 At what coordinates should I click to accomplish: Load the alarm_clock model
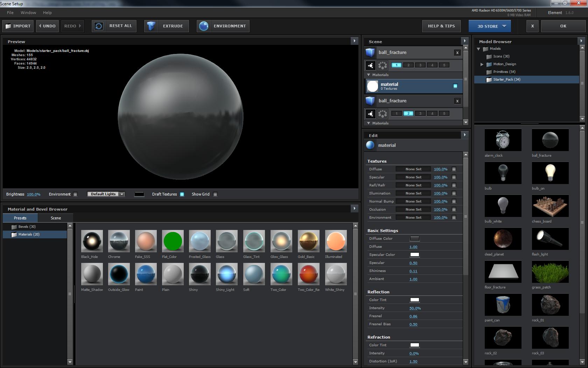(503, 140)
